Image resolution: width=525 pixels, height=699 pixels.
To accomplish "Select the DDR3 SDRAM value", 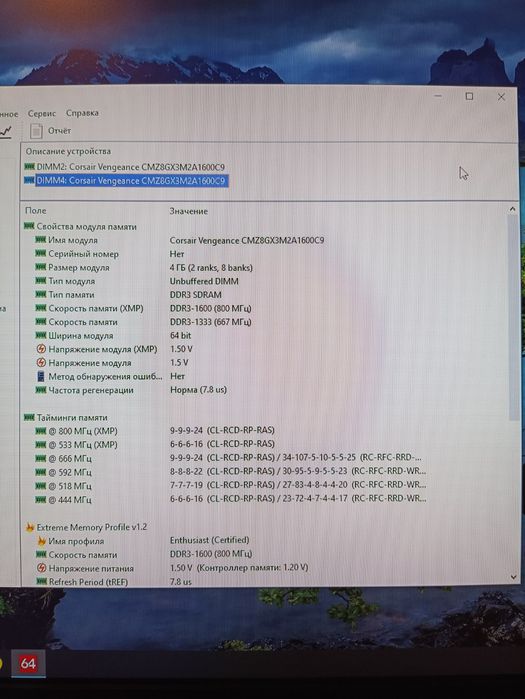I will 195,295.
